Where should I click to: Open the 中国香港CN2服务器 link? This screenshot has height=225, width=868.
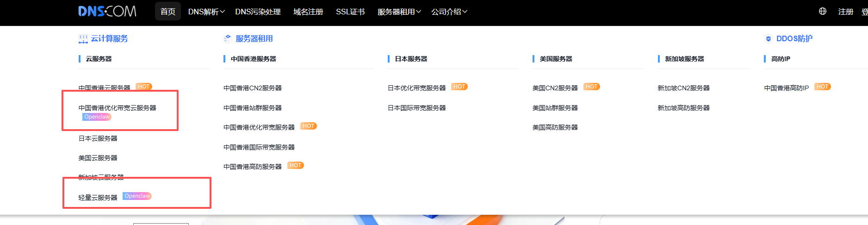pos(252,88)
